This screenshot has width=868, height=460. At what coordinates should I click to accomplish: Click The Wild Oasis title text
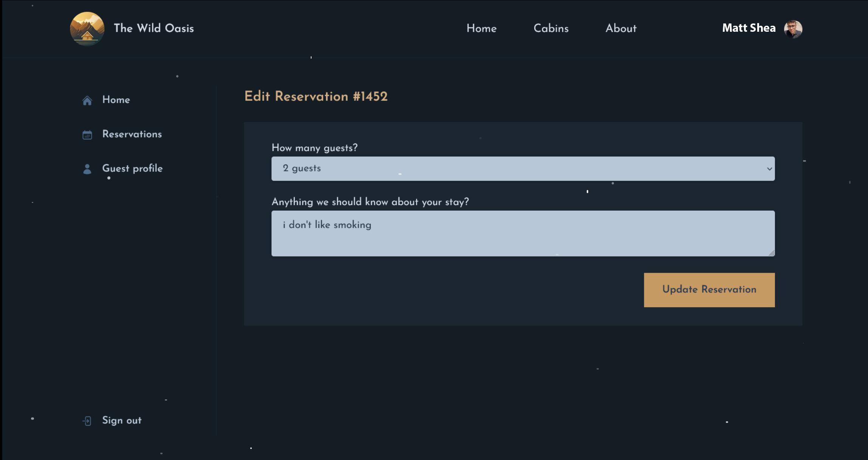153,28
